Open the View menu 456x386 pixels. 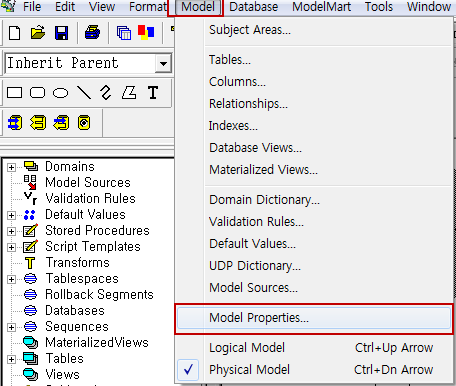(102, 6)
